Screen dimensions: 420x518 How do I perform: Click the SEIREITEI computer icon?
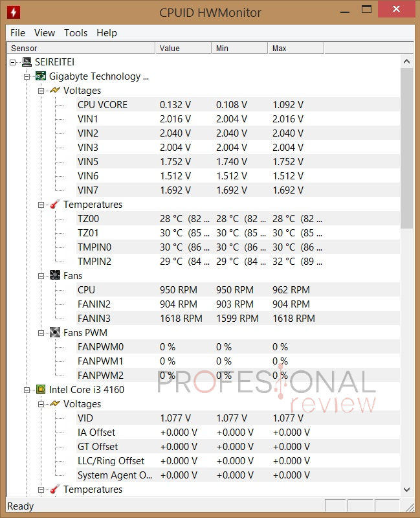click(27, 62)
